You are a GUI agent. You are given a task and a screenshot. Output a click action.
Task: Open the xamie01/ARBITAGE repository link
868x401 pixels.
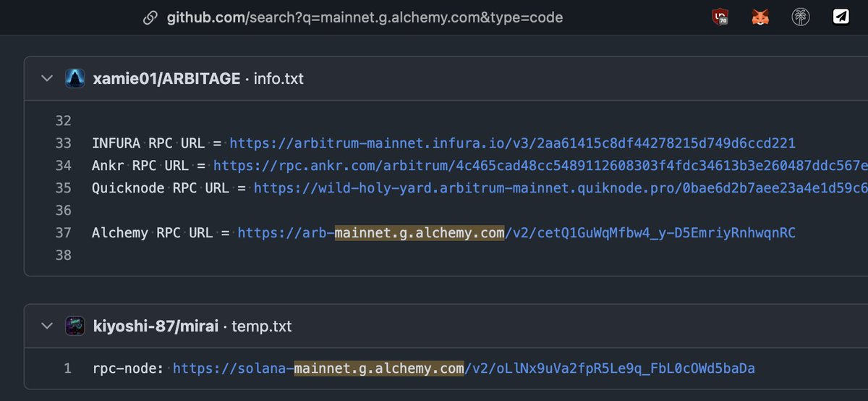[x=166, y=78]
